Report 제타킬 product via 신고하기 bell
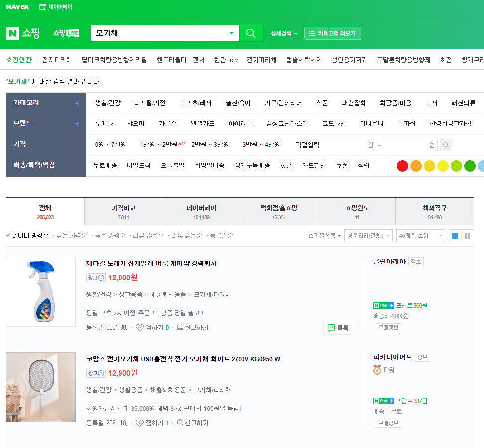 [192, 328]
